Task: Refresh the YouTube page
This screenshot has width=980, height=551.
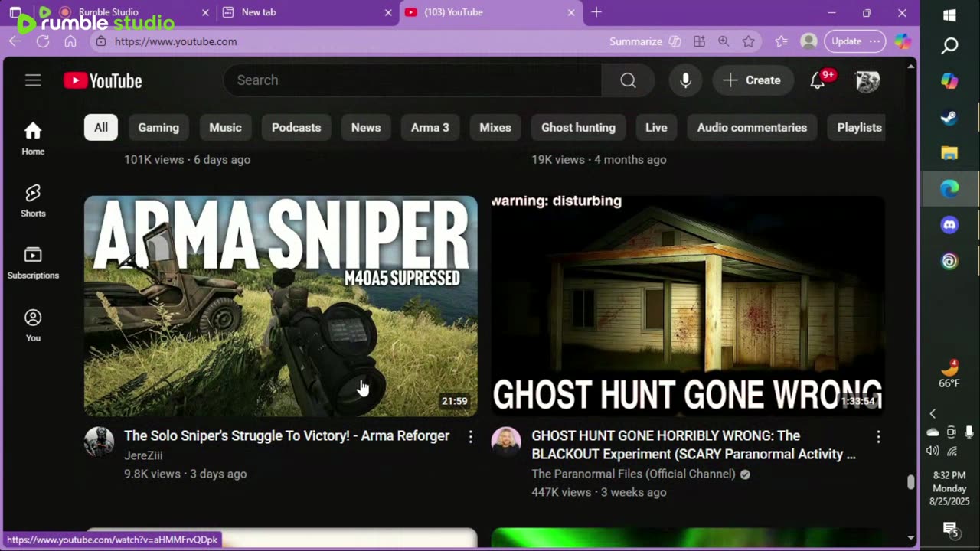Action: (x=43, y=41)
